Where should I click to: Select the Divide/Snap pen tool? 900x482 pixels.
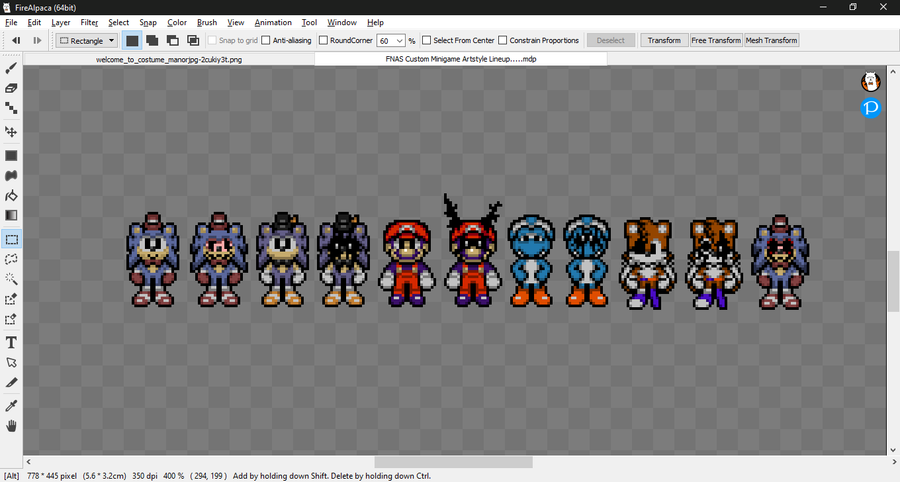coord(11,383)
